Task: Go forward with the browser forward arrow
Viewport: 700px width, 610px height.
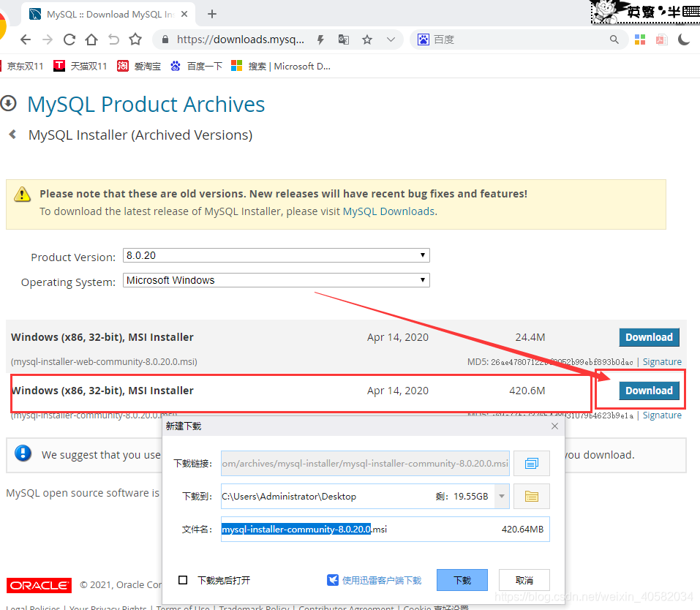Action: coord(48,39)
